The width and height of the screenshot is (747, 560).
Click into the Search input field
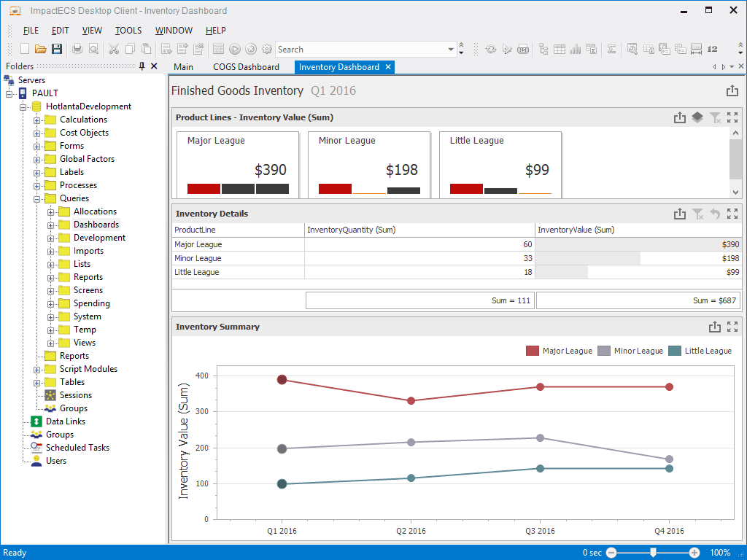pos(362,49)
